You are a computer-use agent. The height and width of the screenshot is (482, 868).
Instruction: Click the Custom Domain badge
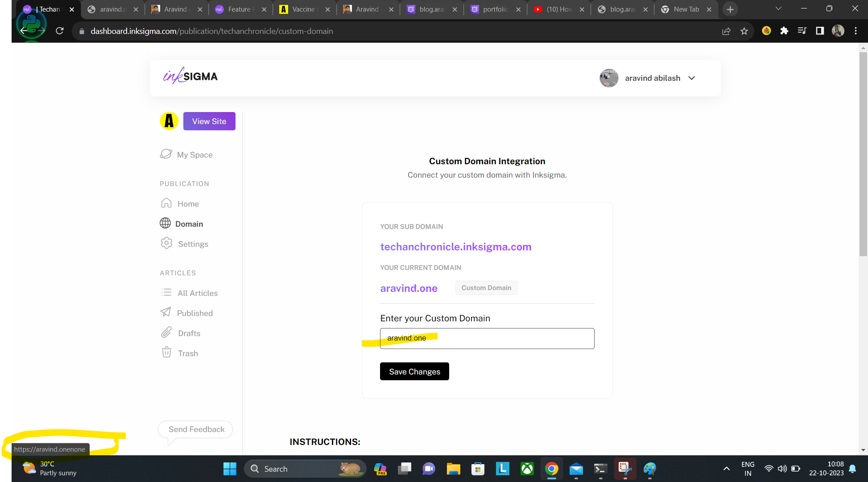[486, 288]
